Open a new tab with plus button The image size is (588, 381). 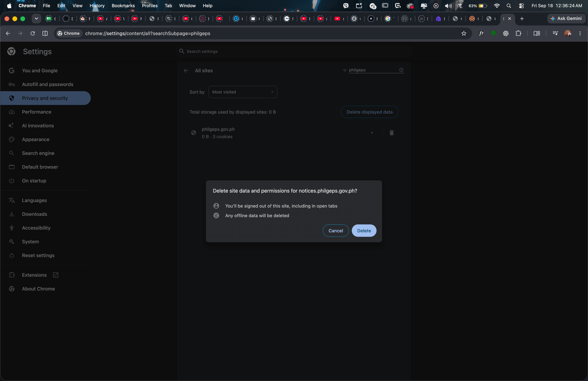[522, 19]
